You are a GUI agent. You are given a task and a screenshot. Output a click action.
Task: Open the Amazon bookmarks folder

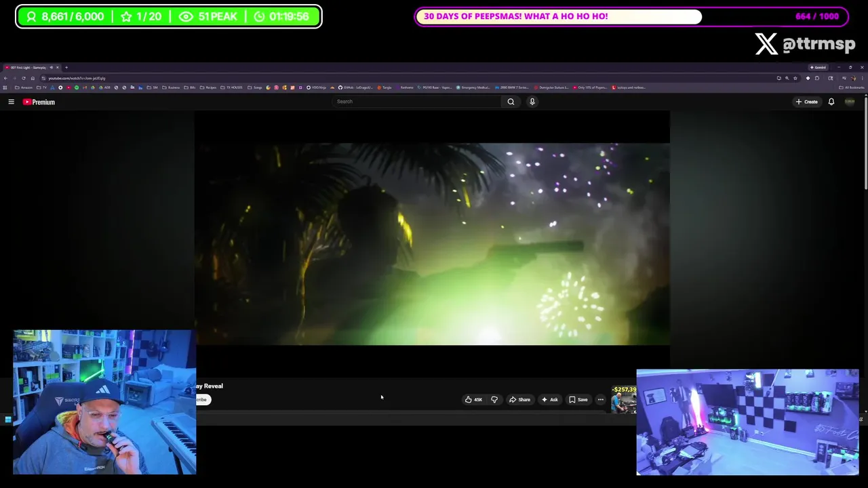[24, 87]
